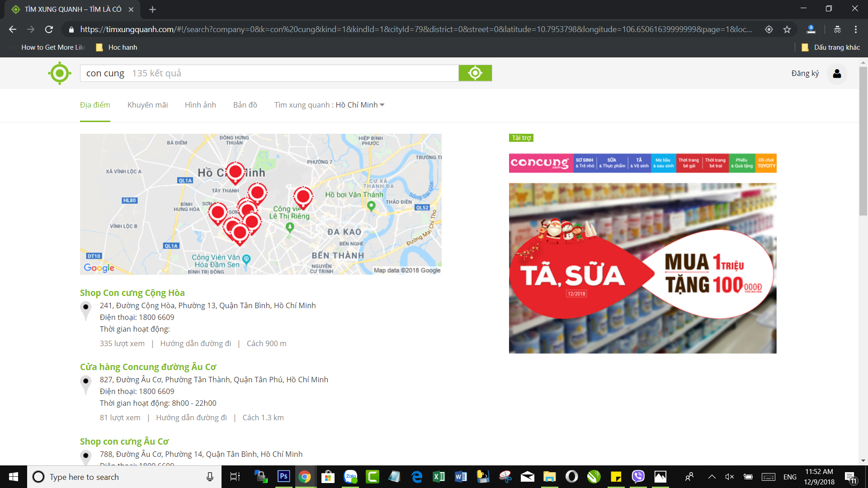Select the Đồ chơi TOYCITY banner tab
The image size is (868, 488).
(x=766, y=163)
